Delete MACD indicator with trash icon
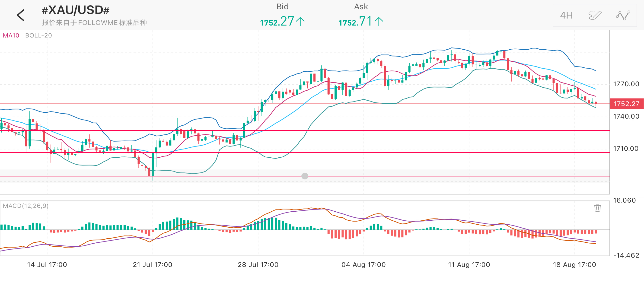This screenshot has width=644, height=283. pos(597,207)
